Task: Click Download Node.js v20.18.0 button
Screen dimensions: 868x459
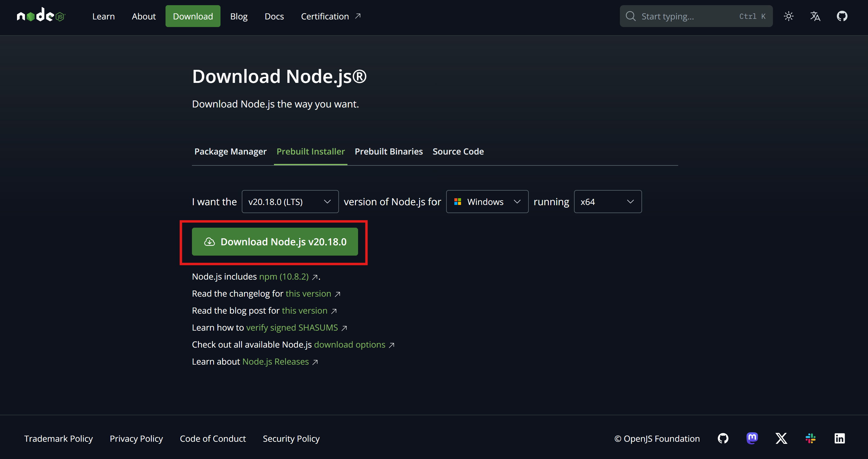Action: pyautogui.click(x=275, y=241)
